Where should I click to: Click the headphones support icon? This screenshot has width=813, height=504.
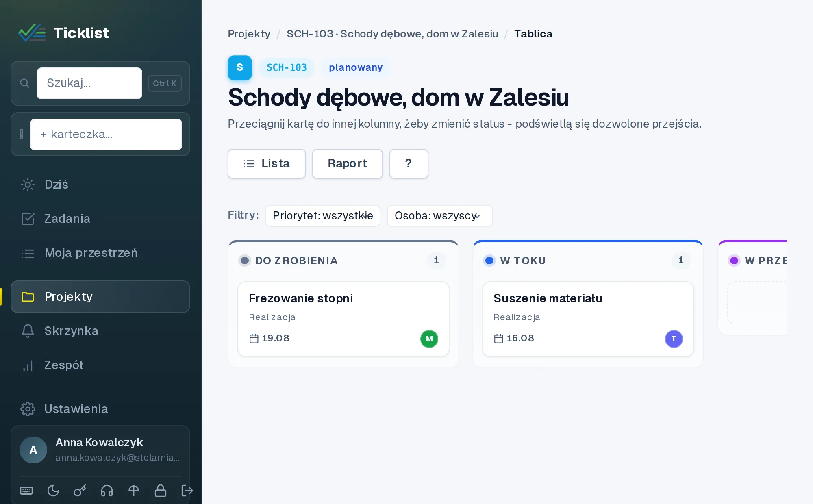pyautogui.click(x=107, y=491)
